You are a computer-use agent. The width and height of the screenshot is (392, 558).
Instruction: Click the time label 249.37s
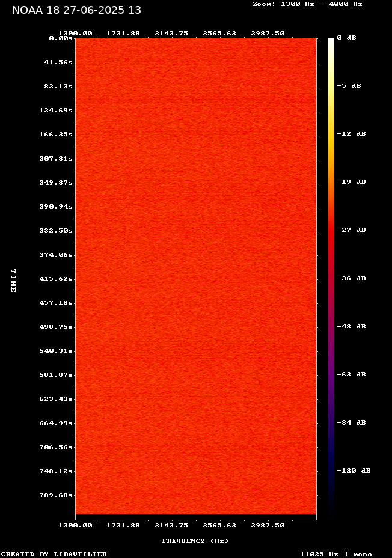pos(56,183)
